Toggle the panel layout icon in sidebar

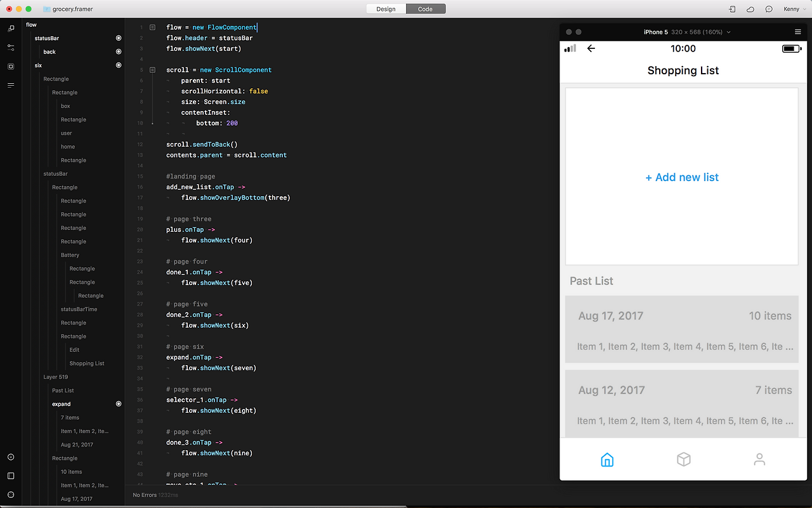coord(11,476)
